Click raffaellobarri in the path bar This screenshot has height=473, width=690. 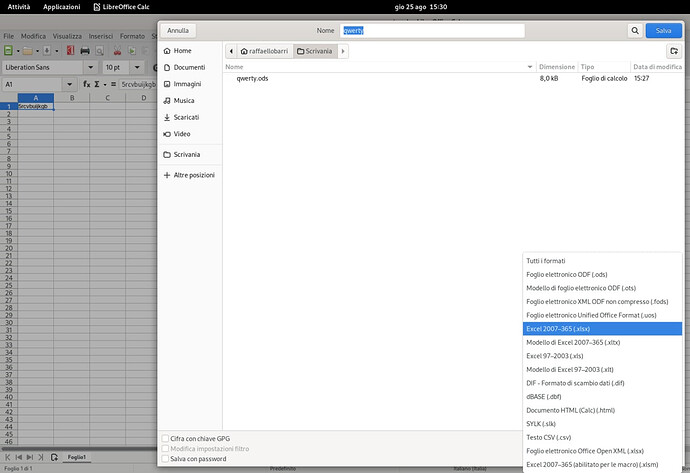click(264, 51)
